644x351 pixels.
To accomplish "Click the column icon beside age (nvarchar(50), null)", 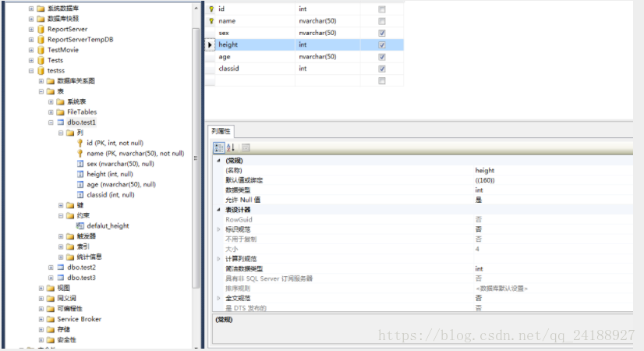I will point(80,185).
